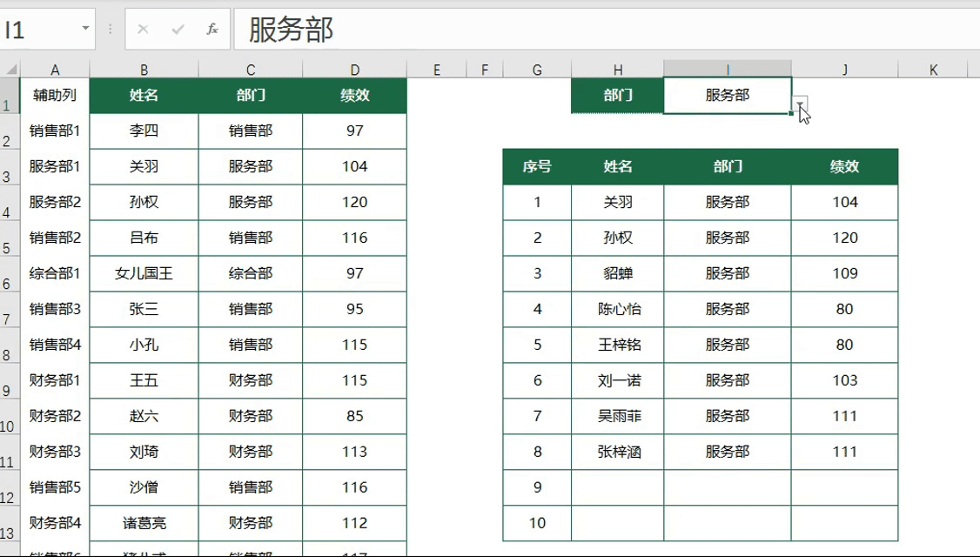The width and height of the screenshot is (980, 557).
Task: Click the value 103 in result table
Action: click(845, 380)
